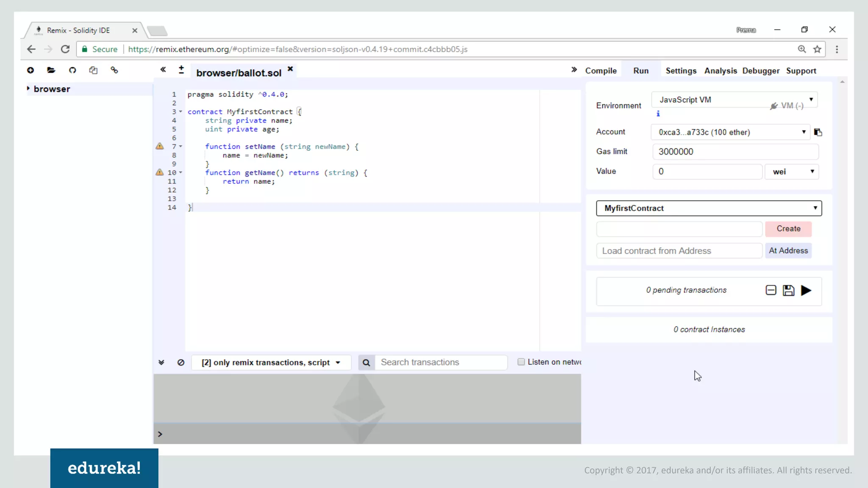Connect to localhost link icon
868x488 pixels.
coord(114,70)
